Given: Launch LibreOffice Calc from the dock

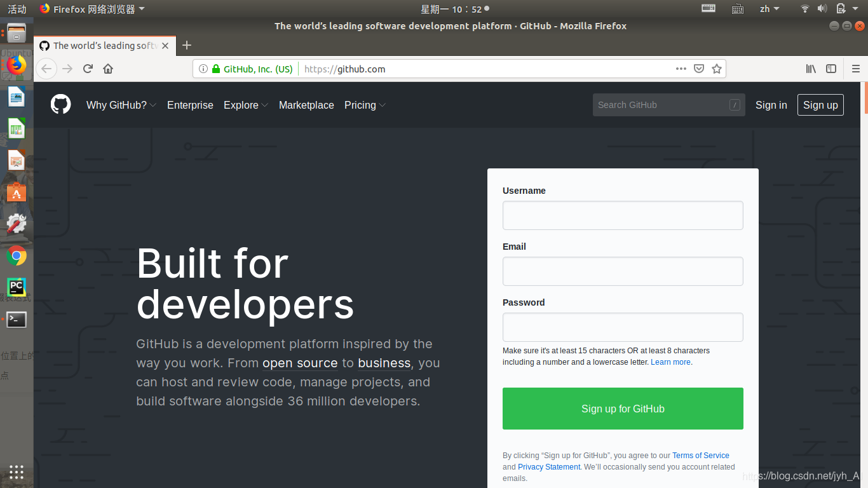Looking at the screenshot, I should 17,128.
